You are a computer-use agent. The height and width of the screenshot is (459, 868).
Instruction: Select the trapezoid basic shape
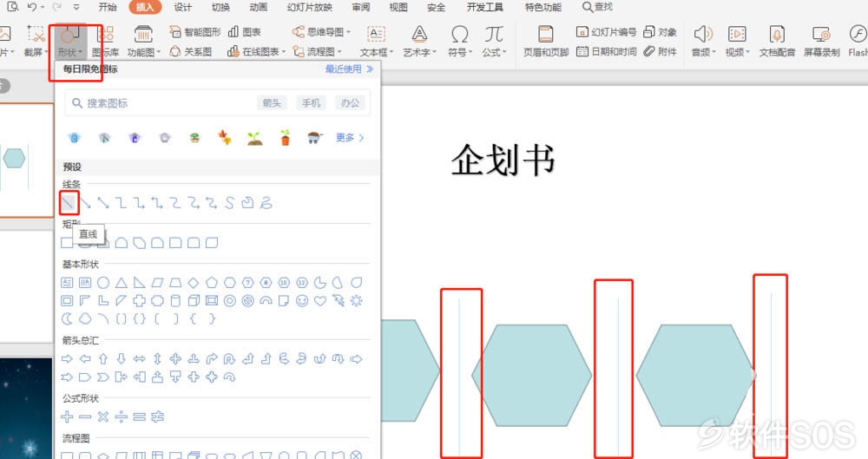175,283
